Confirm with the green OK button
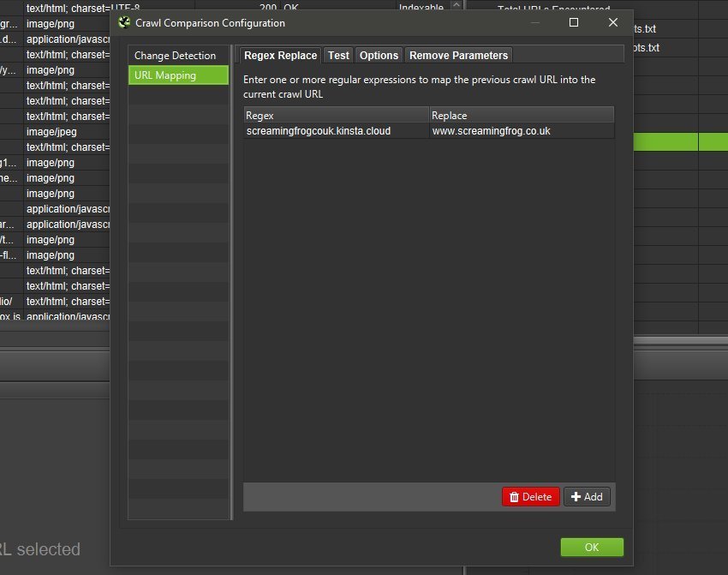Screen dimensions: 728x575 pos(592,548)
